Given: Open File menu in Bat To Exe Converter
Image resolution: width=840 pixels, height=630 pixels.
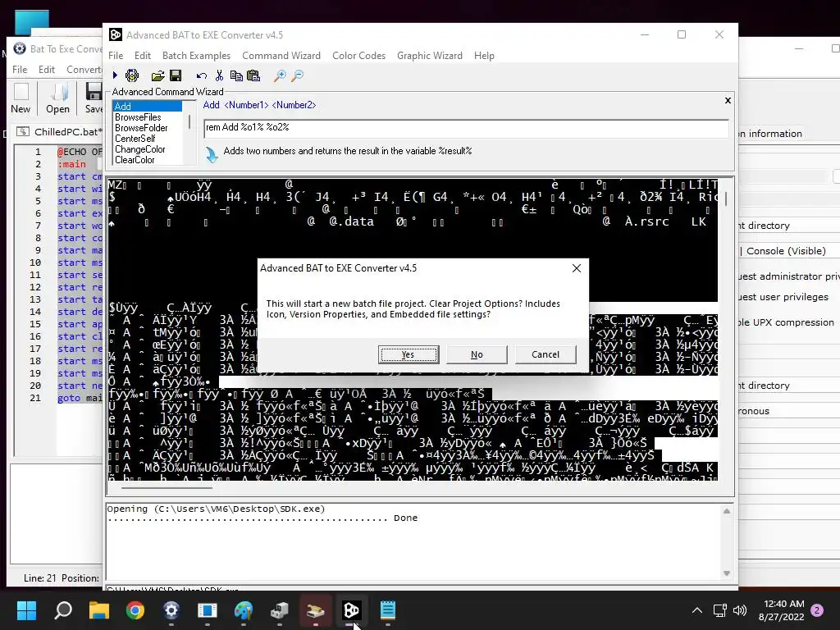Looking at the screenshot, I should (x=20, y=70).
